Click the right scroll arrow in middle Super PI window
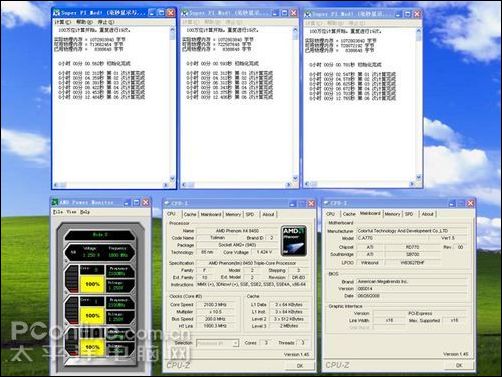 point(289,185)
